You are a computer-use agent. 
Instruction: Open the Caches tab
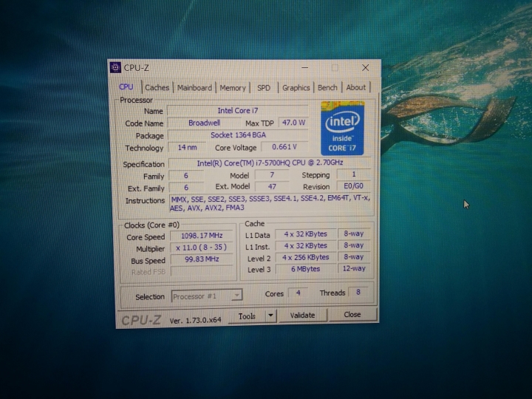[157, 87]
